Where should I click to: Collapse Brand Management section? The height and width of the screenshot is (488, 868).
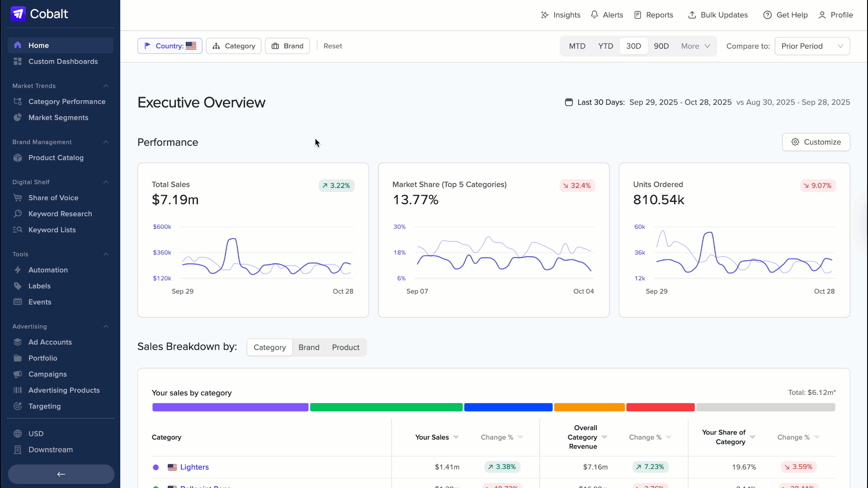click(x=106, y=142)
